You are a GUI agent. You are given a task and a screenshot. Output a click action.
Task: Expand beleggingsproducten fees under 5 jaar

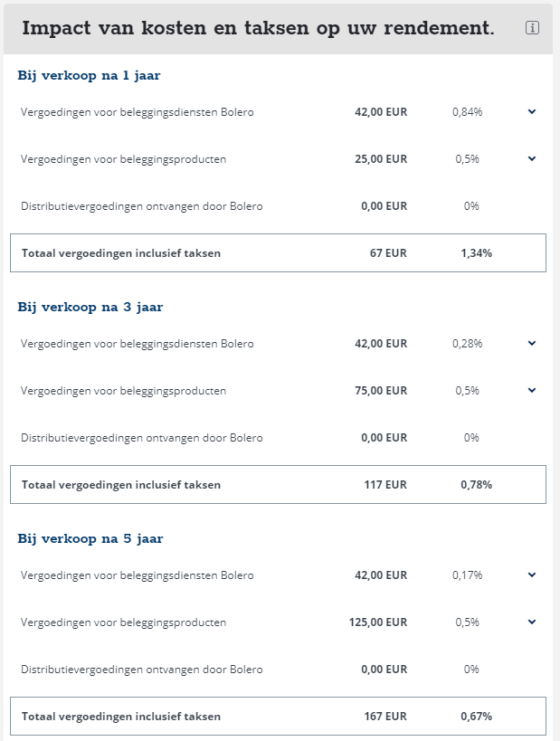pyautogui.click(x=532, y=622)
